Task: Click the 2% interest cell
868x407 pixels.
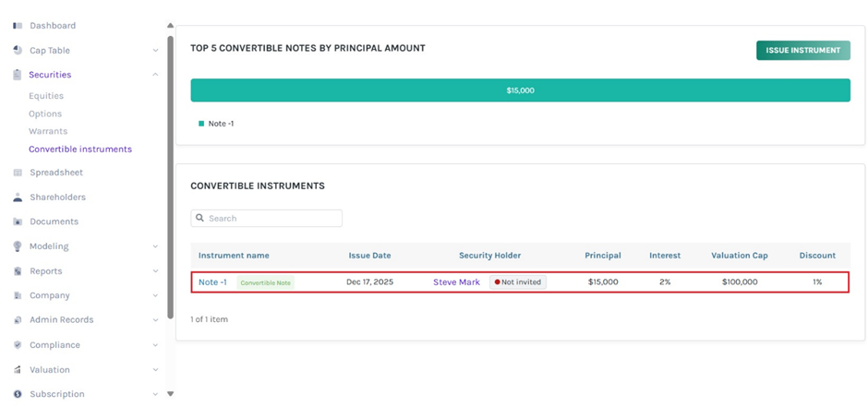Action: 665,282
